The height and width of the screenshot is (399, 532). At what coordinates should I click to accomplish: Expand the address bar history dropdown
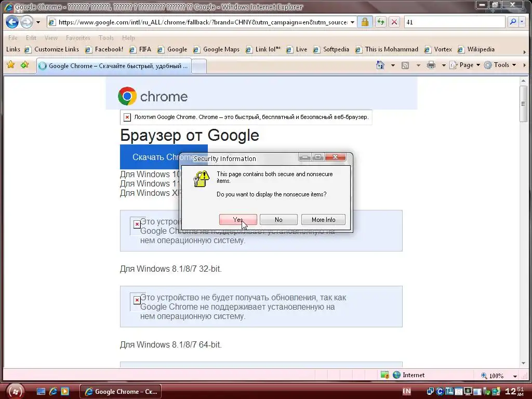click(x=353, y=22)
